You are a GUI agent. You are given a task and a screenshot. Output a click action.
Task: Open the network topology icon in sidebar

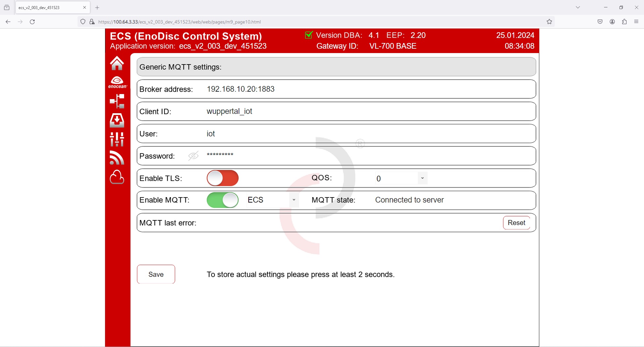click(117, 101)
